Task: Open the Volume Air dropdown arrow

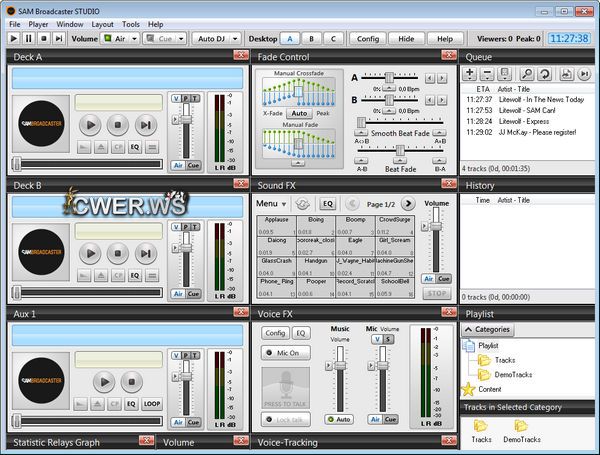Action: tap(134, 39)
